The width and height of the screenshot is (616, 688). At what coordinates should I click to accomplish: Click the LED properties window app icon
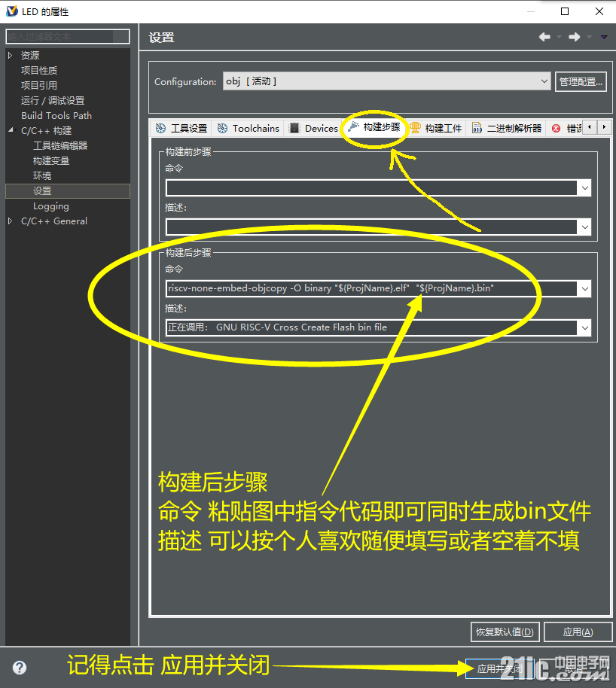coord(12,11)
